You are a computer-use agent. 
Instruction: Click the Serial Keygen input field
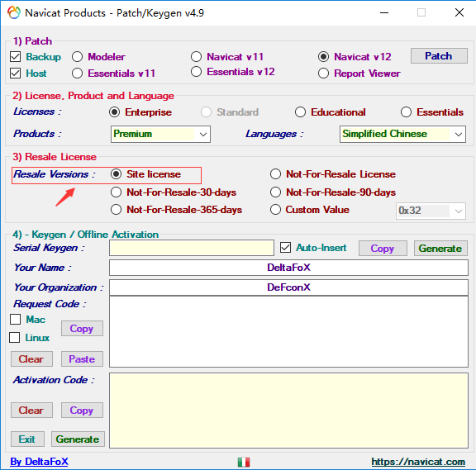click(x=192, y=248)
